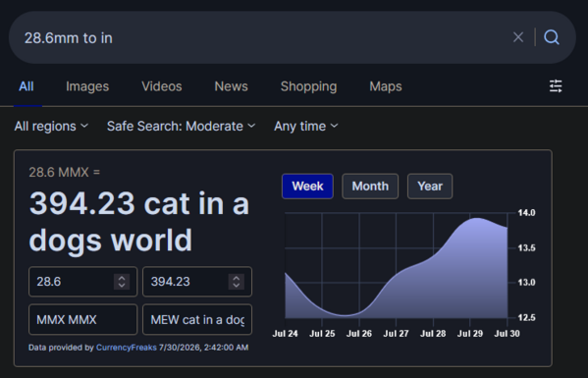
Task: Click the MMX MMX currency field
Action: [82, 319]
